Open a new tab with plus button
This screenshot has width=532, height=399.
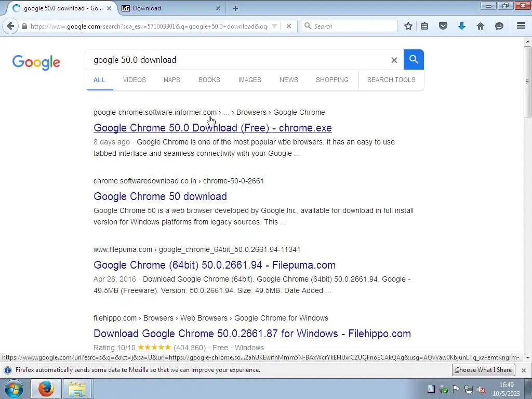[235, 8]
